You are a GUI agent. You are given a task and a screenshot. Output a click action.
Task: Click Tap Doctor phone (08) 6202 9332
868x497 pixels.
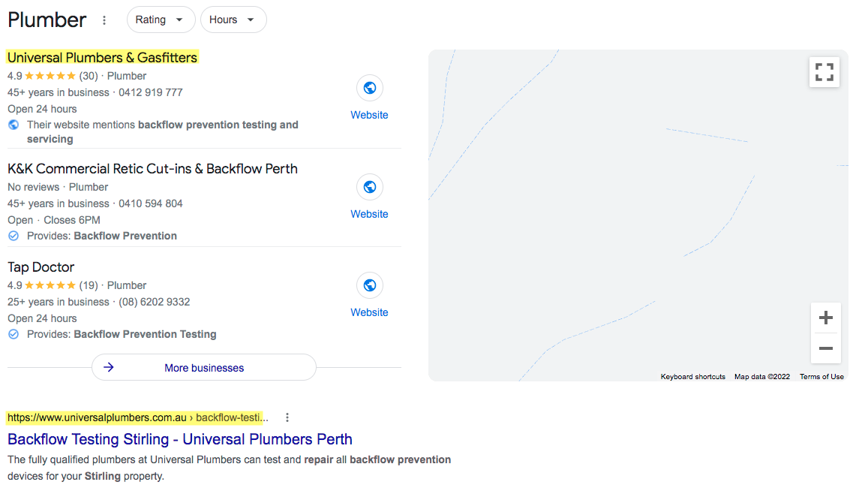click(155, 302)
